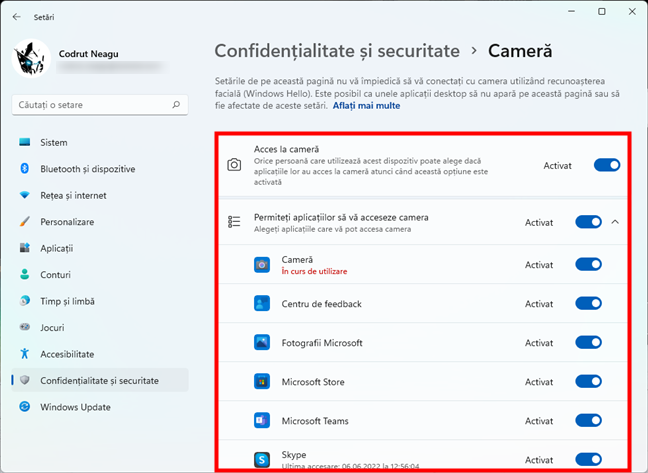Open Timp și limbă settings

(x=100, y=301)
